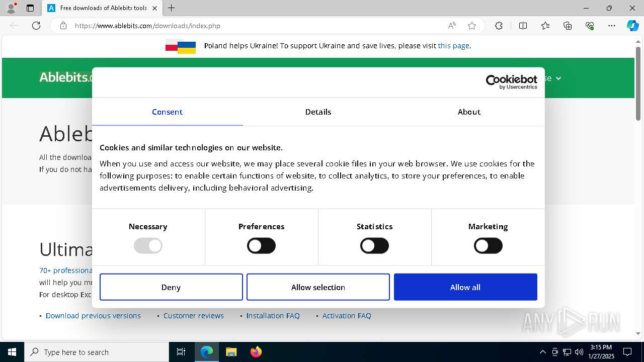Follow the 'this page' Ukraine link

(x=453, y=46)
